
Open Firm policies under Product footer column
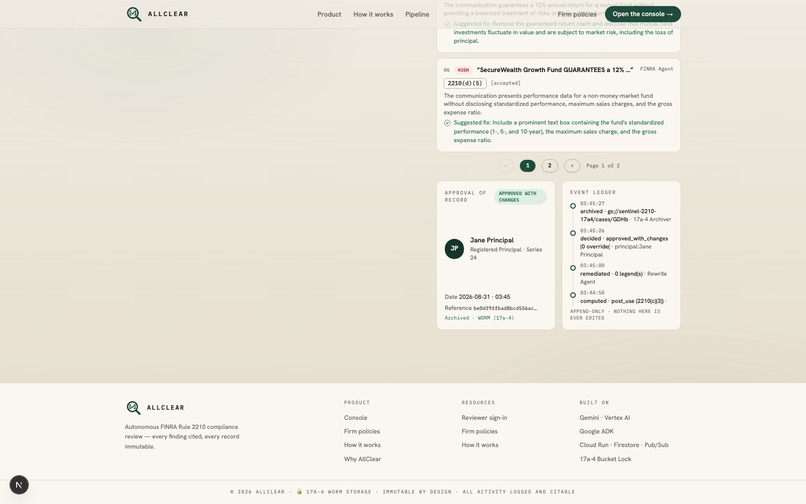(362, 431)
